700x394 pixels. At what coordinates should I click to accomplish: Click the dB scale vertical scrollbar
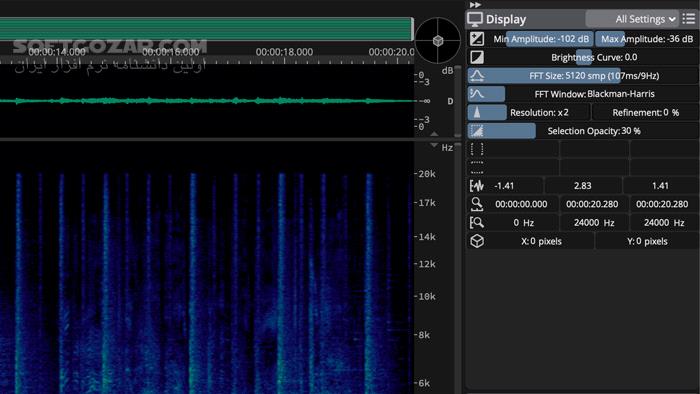click(x=458, y=101)
